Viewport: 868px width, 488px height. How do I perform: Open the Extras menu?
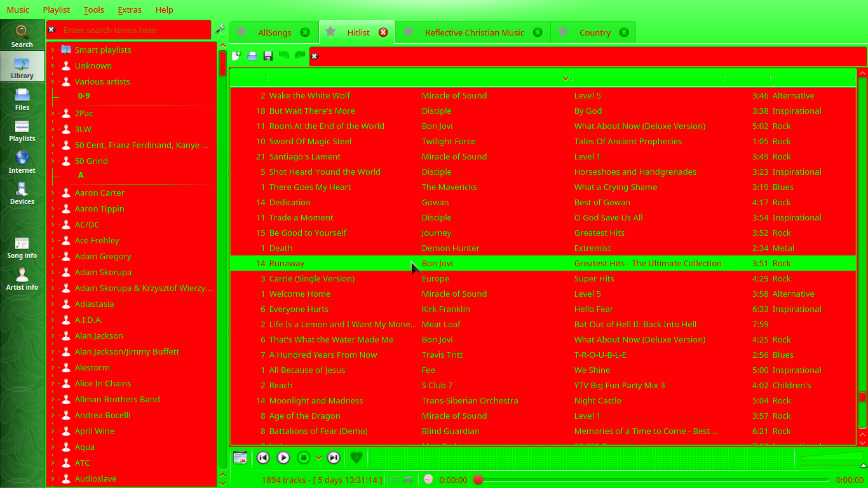pyautogui.click(x=130, y=10)
